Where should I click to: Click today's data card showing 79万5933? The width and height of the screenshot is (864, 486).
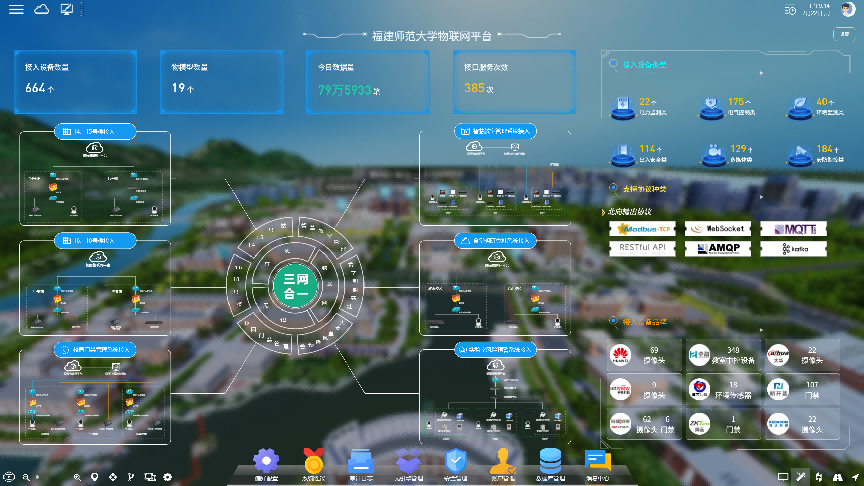click(368, 82)
